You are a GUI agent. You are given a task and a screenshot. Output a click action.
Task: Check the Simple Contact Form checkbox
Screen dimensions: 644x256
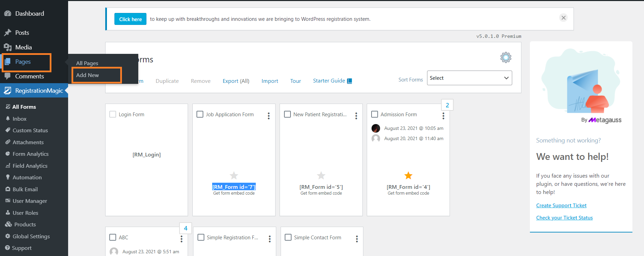[x=288, y=237]
